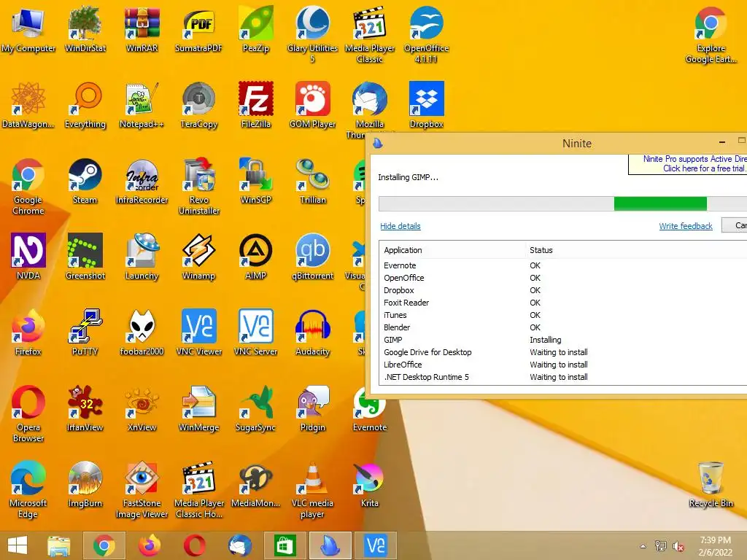Open SumatraPDF desktop icon
Screen dimensions: 747x560
[198, 29]
